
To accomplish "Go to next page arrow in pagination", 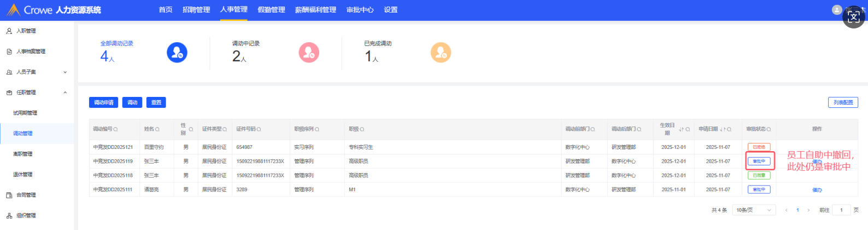I will pyautogui.click(x=808, y=210).
